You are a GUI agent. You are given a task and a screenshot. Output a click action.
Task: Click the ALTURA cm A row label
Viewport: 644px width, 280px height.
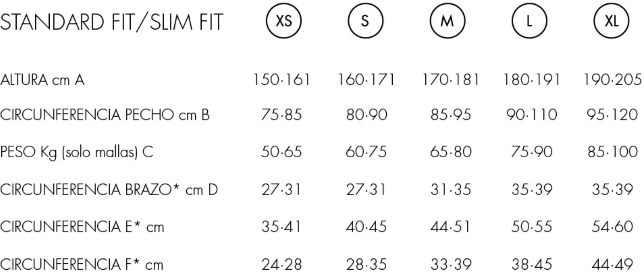(x=42, y=80)
